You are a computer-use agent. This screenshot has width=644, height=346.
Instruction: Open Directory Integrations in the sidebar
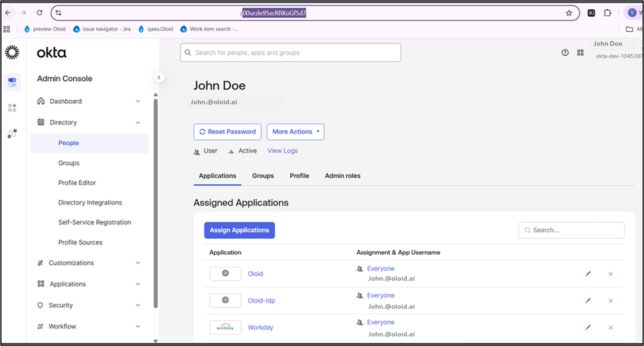[x=90, y=203]
